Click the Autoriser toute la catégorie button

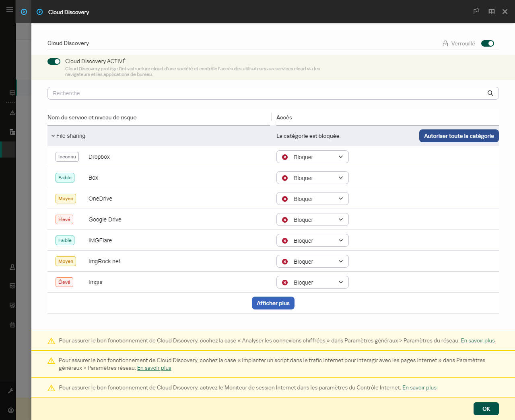(459, 136)
